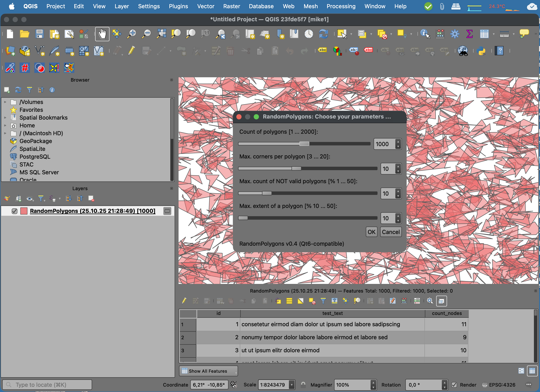Click the Zoom Full extent icon
The image size is (540, 392).
pos(161,34)
